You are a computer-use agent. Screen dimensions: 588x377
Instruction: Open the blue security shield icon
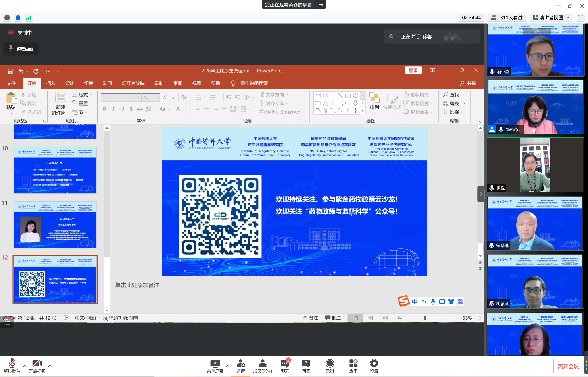coord(18,18)
